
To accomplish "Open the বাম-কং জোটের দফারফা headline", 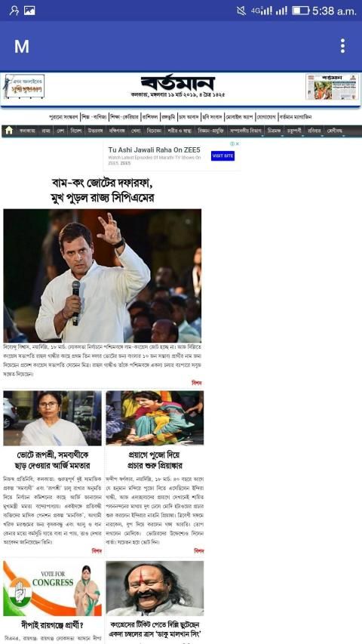I will 103,190.
